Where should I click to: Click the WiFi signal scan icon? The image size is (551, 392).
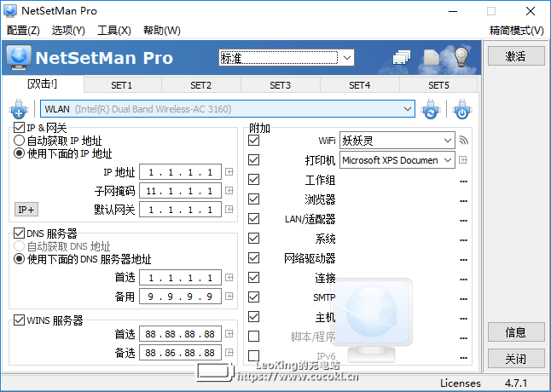coord(463,141)
